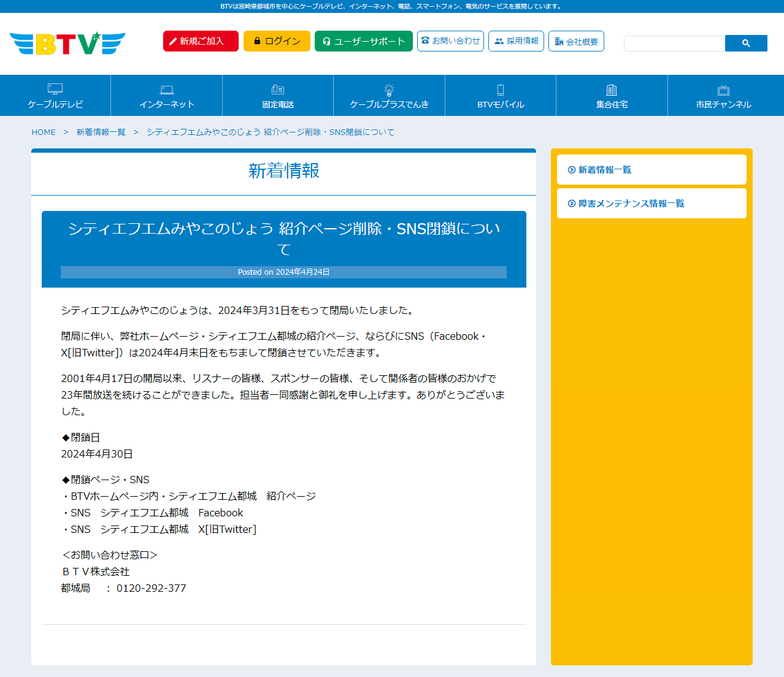Image resolution: width=784 pixels, height=677 pixels.
Task: Click the smartphone icon above BTVモバイル
Action: click(501, 90)
